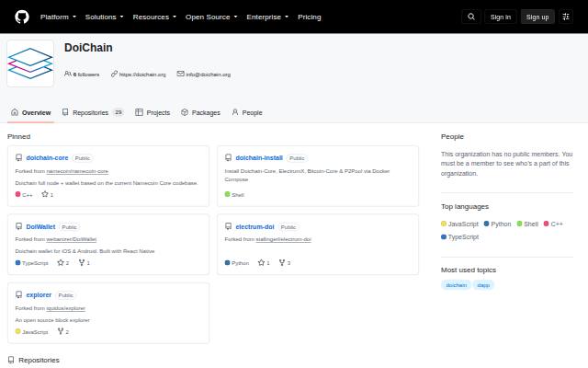Click the fork icon on explorer card
Image resolution: width=588 pixels, height=368 pixels.
point(61,331)
